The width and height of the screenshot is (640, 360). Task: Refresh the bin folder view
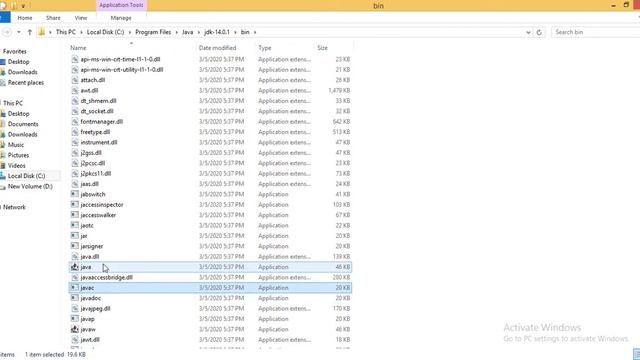[x=539, y=32]
